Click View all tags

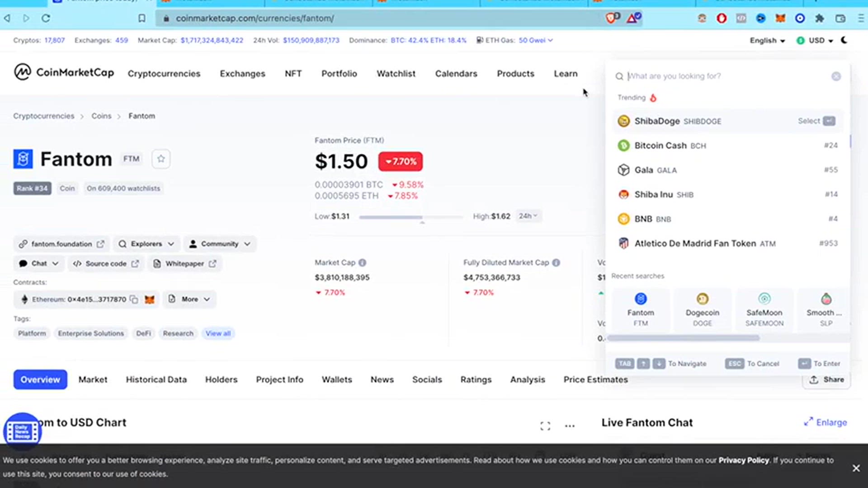point(218,333)
